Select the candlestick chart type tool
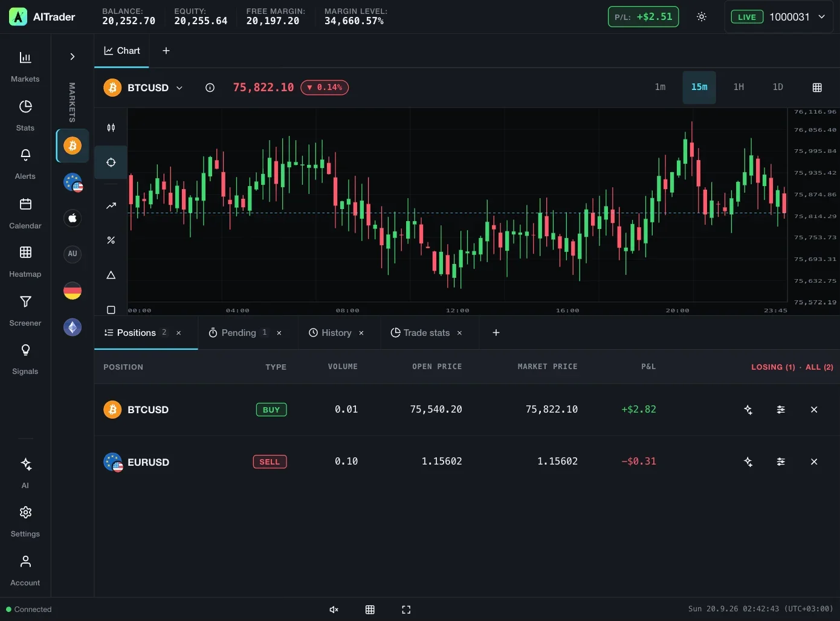This screenshot has width=840, height=621. (111, 127)
